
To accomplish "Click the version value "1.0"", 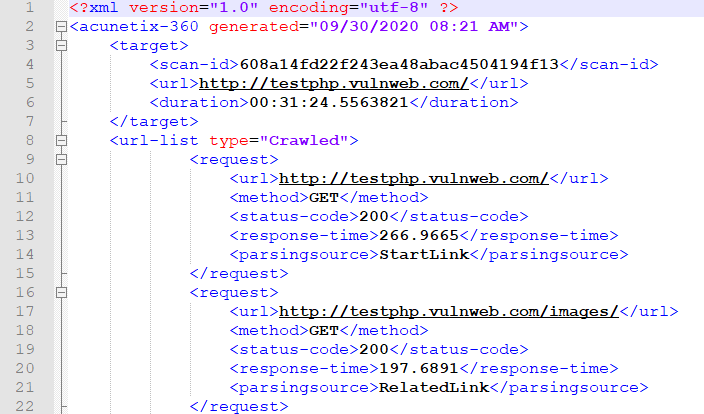I will tap(234, 8).
